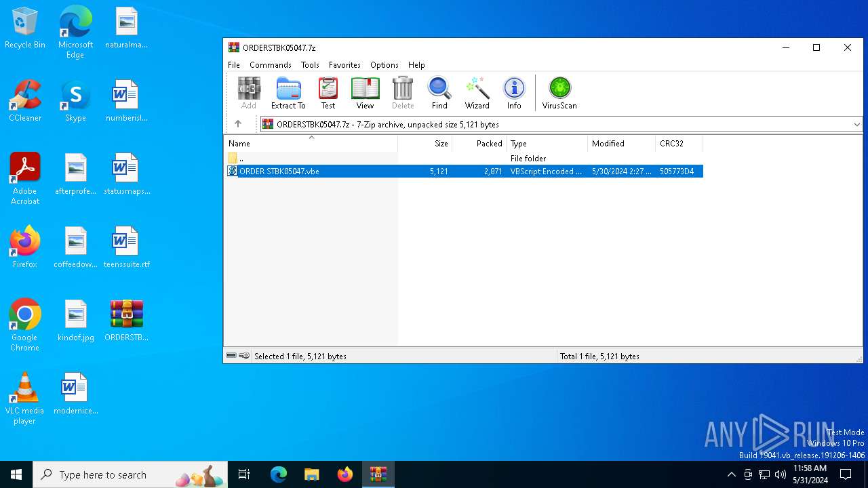Viewport: 868px width, 488px height.
Task: Select the ORDERSTB archive desktop icon
Action: pos(127,321)
